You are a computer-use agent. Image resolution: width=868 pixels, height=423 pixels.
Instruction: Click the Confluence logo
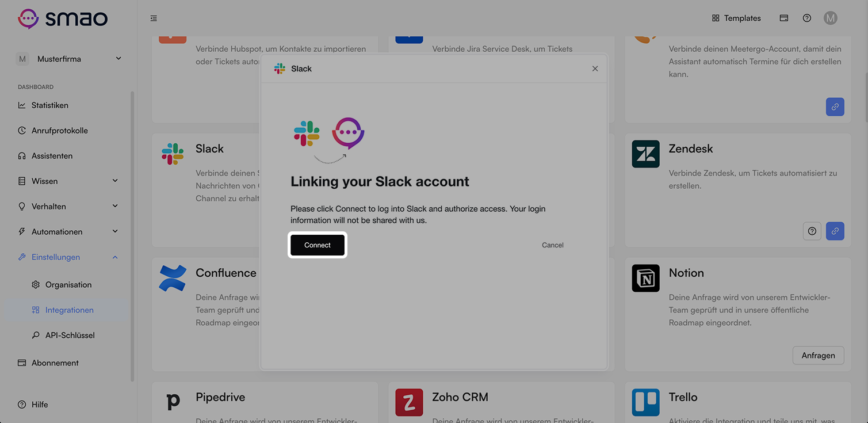173,279
